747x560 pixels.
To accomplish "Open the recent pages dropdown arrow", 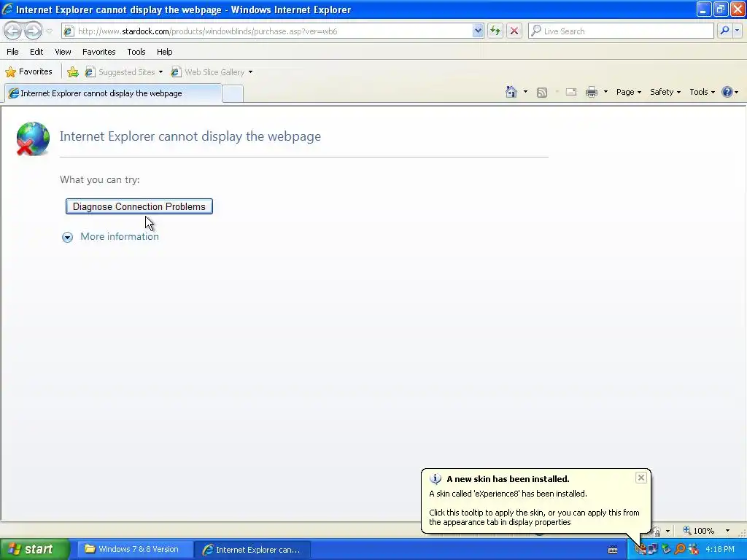I will pos(49,31).
